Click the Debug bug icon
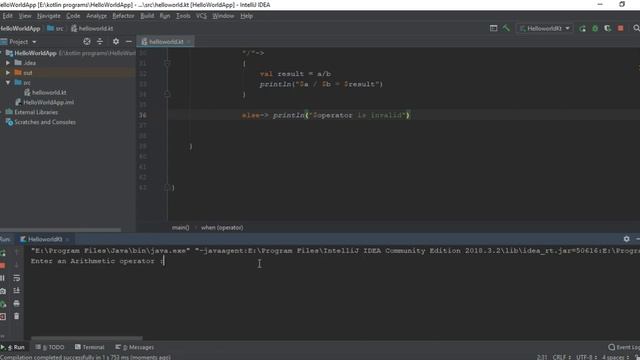This screenshot has height=360, width=640. (x=595, y=28)
